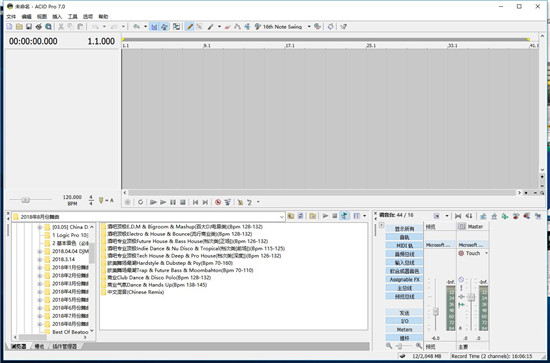The width and height of the screenshot is (550, 363).
Task: Go to end of project
Action: point(206,202)
